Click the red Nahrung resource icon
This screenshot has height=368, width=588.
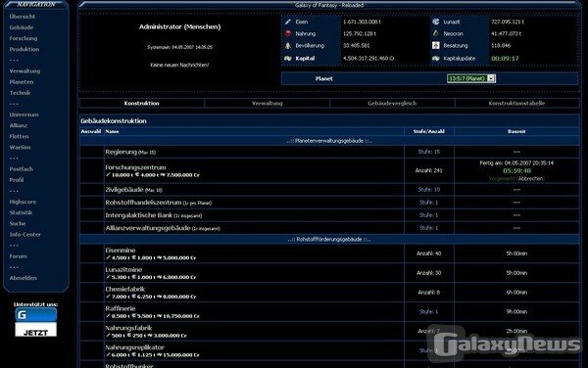tap(288, 33)
